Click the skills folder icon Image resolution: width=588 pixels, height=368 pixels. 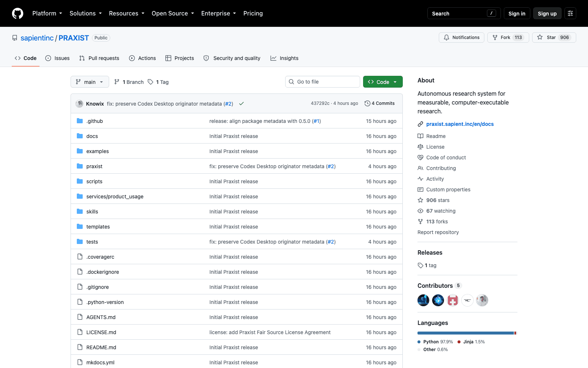tap(80, 211)
